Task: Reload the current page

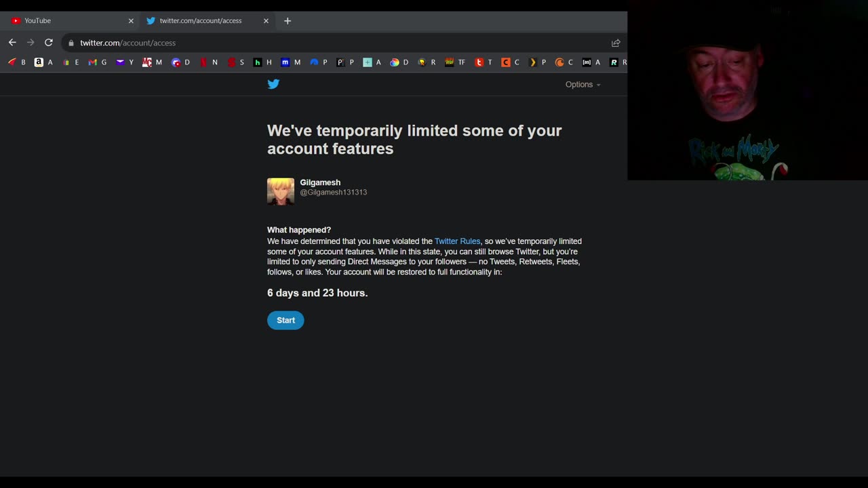Action: coord(49,43)
